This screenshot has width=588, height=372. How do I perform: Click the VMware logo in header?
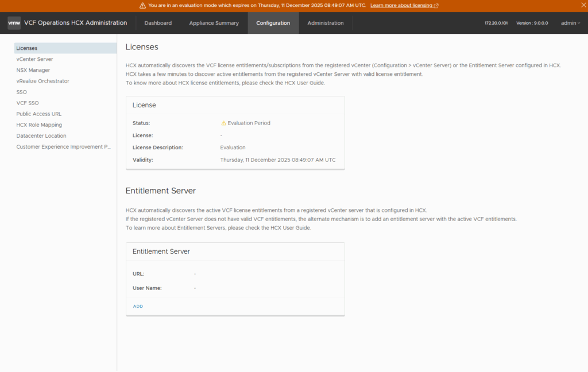14,23
